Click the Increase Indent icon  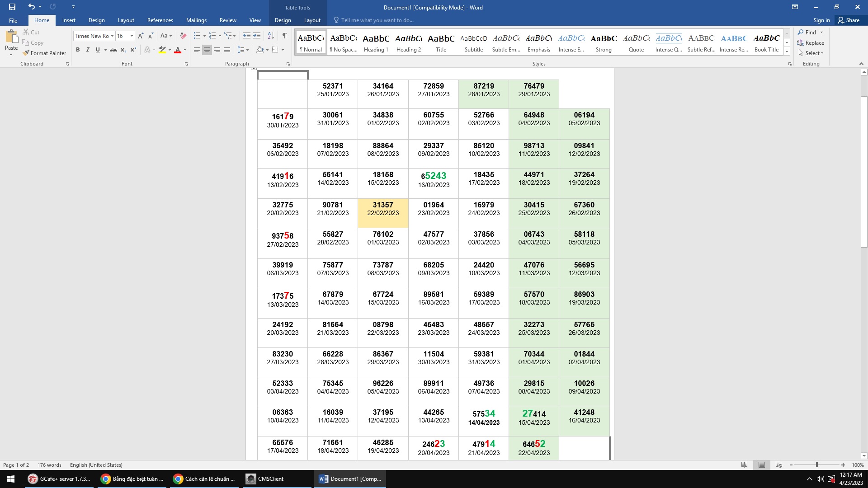(x=257, y=36)
